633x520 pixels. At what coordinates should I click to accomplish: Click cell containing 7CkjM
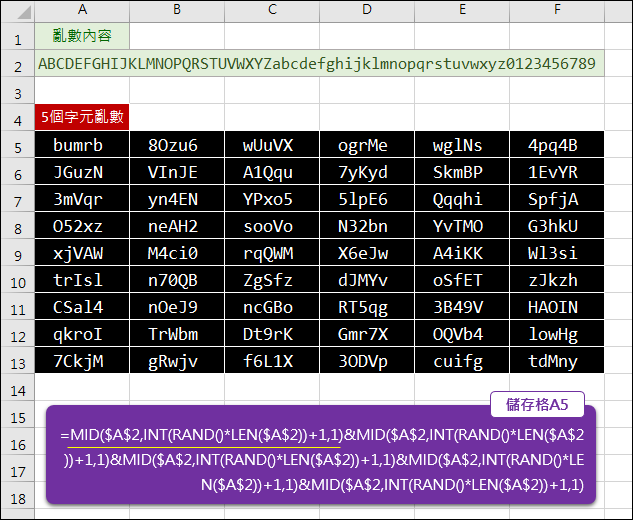tap(82, 360)
